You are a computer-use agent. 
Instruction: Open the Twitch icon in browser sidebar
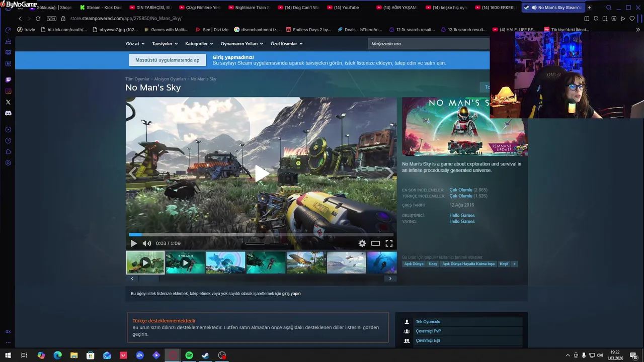[x=8, y=80]
